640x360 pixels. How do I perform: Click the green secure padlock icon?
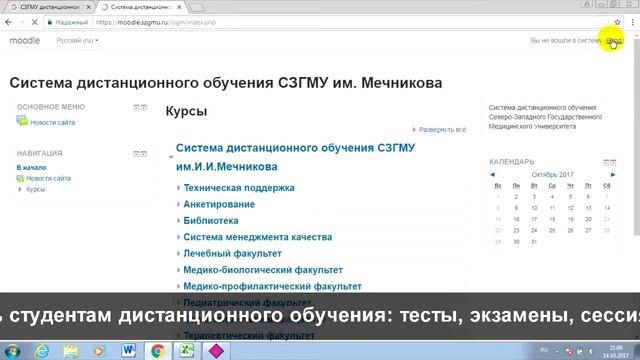pyautogui.click(x=50, y=22)
